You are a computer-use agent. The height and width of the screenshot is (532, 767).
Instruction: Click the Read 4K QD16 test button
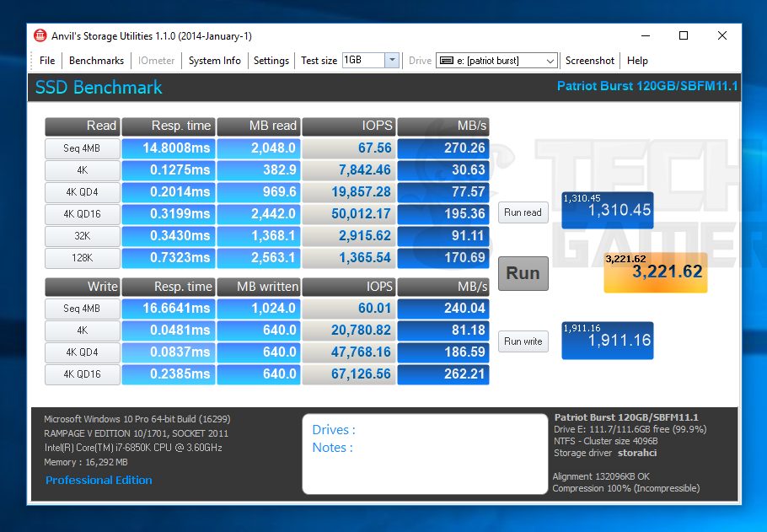(x=83, y=214)
